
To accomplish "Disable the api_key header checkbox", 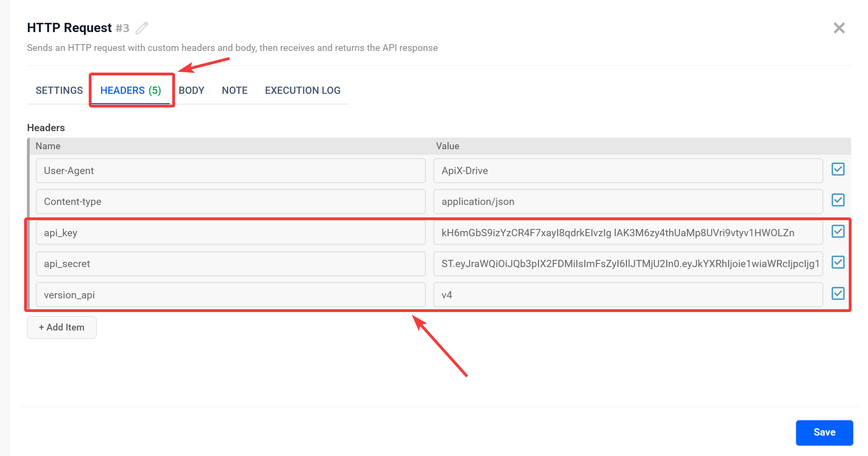I will click(838, 231).
